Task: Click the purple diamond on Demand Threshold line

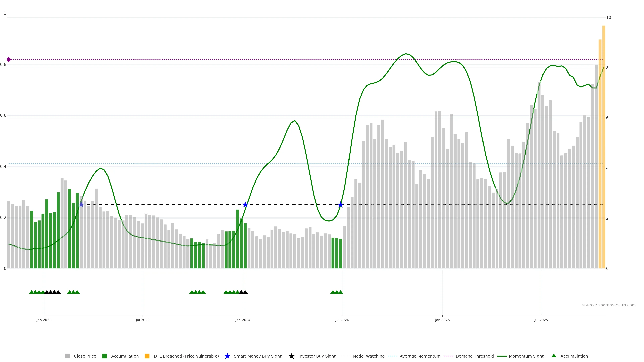Action: pyautogui.click(x=9, y=59)
